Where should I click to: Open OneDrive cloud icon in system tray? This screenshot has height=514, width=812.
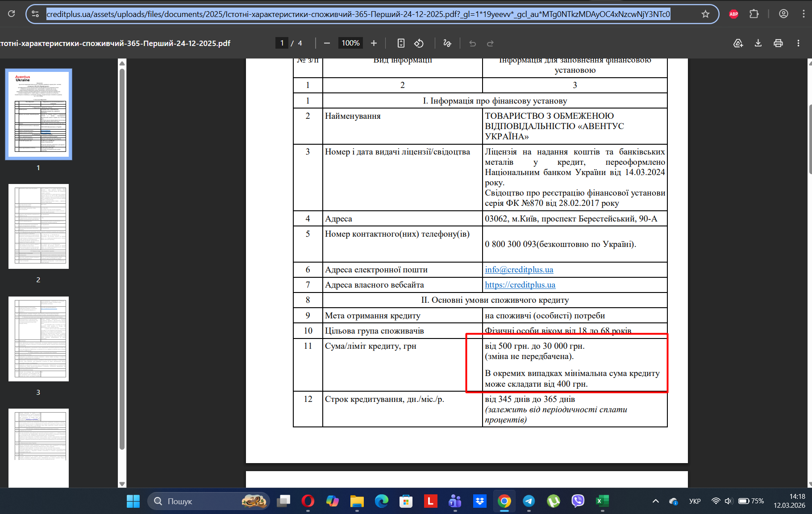(674, 501)
